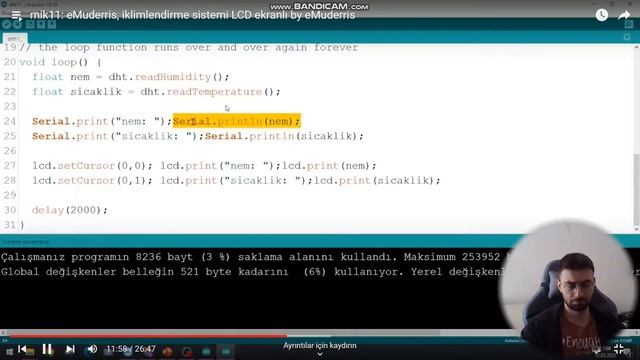This screenshot has width=640, height=360.
Task: Pause the video playback
Action: [x=47, y=349]
